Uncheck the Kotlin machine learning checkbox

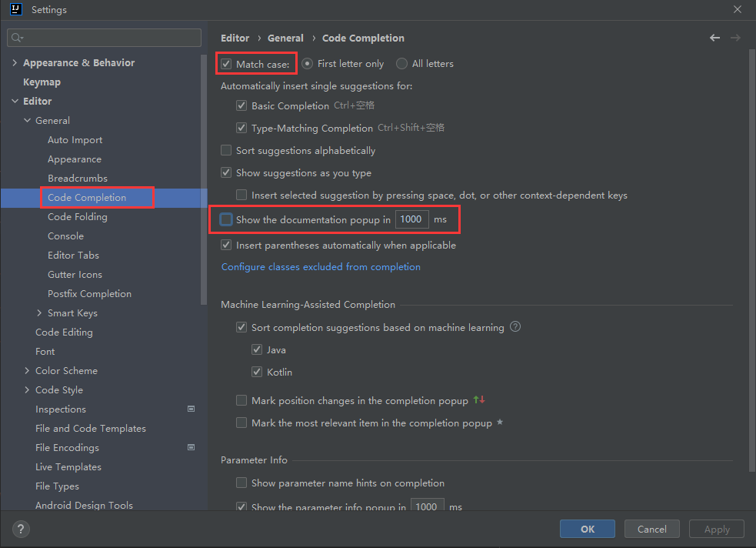point(257,372)
